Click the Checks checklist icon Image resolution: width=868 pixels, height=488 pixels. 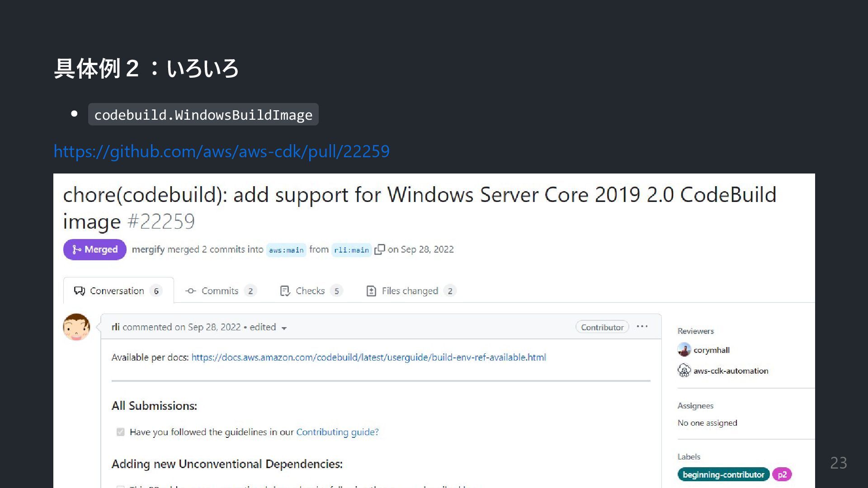(x=285, y=291)
